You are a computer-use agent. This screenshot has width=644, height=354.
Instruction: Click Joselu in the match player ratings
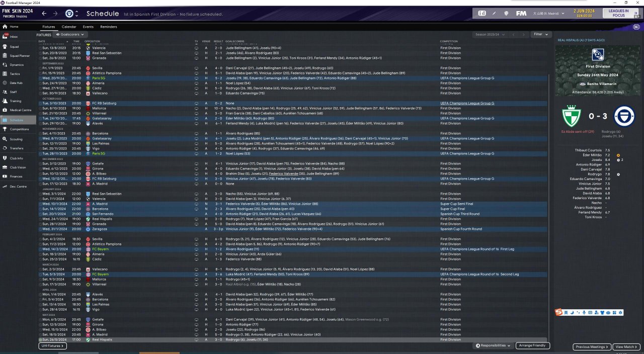coord(597,160)
